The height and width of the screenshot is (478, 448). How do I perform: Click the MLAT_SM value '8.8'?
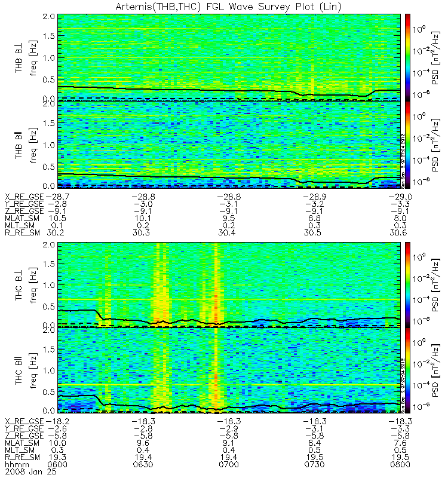(314, 219)
